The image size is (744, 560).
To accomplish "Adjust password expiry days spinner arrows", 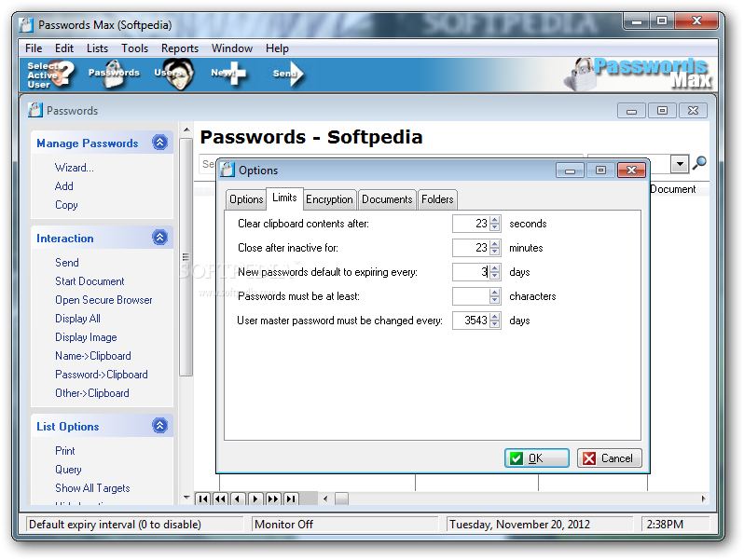I will pyautogui.click(x=495, y=272).
